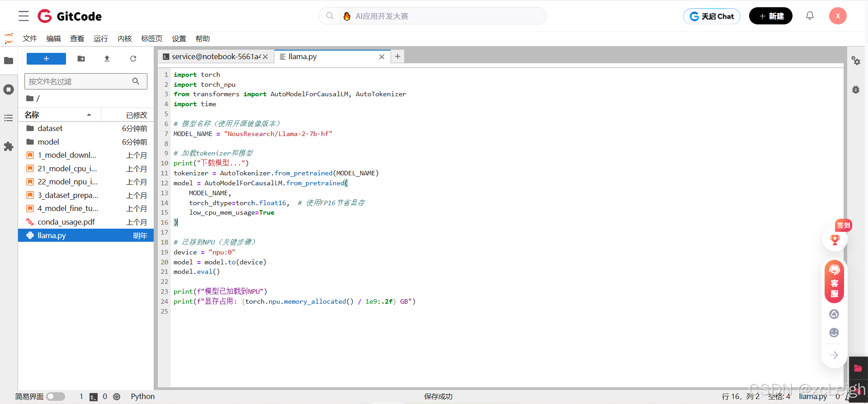Open the 21_model_cpu_i... notebook
Viewport: 868px width, 404px height.
(86, 169)
